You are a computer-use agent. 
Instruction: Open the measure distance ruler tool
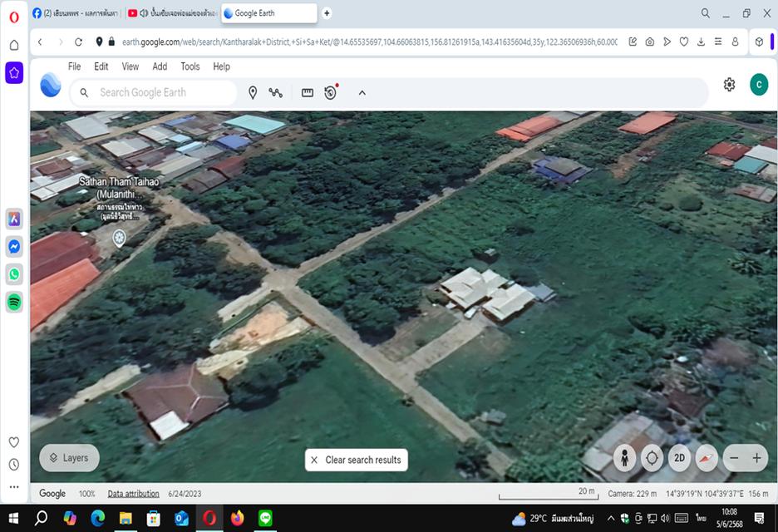308,93
